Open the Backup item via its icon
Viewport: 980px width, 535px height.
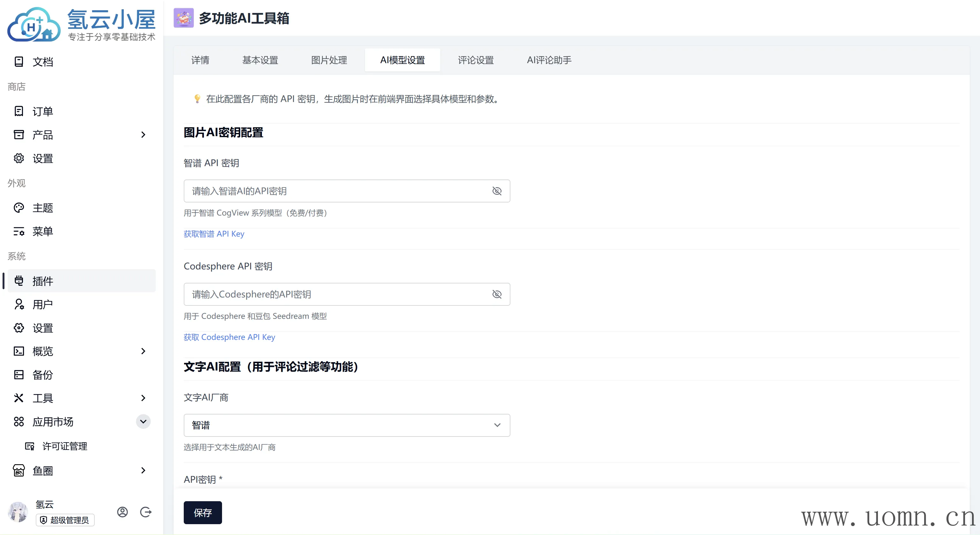click(x=19, y=375)
